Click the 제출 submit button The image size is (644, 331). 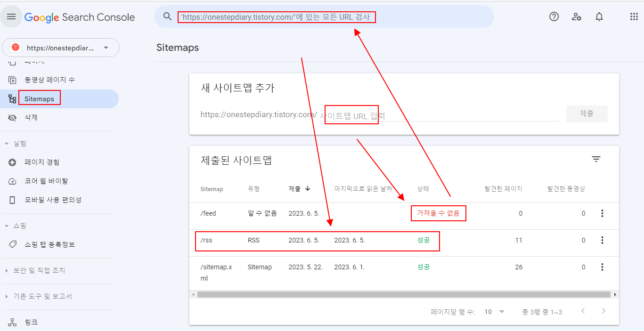coord(587,113)
